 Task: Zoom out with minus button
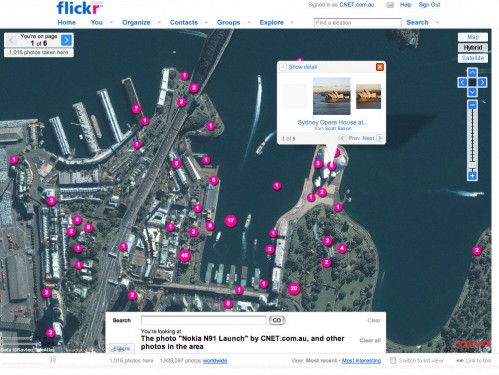click(472, 105)
